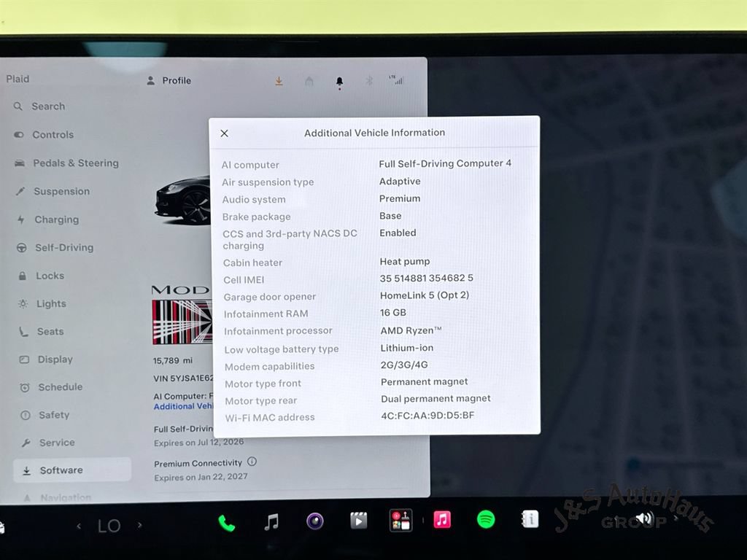The height and width of the screenshot is (560, 747).
Task: Tap the Heat pump cabin heater value
Action: pyautogui.click(x=404, y=262)
